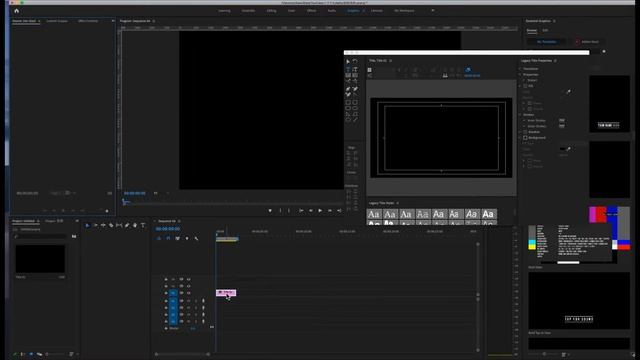Screen dimensions: 640x360
Task: Switch Project panel to Icon view
Action: (31, 354)
